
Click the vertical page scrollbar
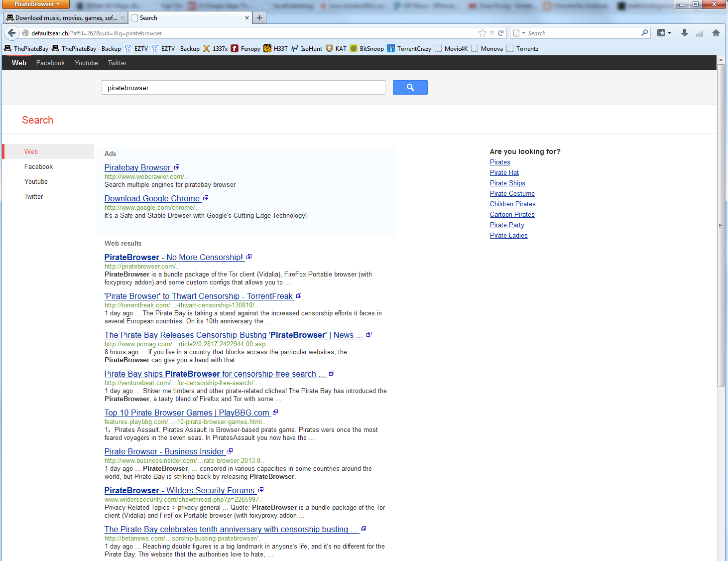pyautogui.click(x=721, y=224)
